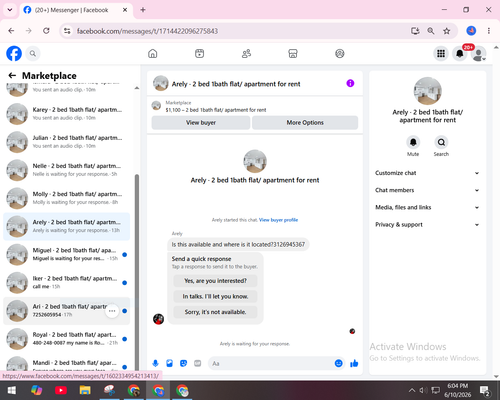Screen dimensions: 500x400
Task: Open Julian's conversation in the list
Action: [x=66, y=142]
